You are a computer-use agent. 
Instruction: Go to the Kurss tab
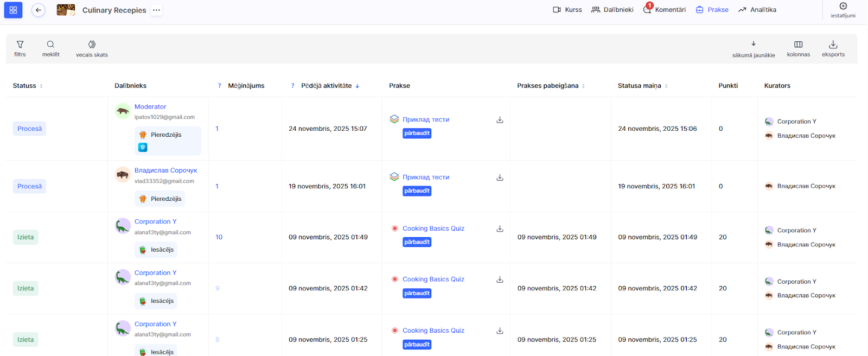(567, 10)
